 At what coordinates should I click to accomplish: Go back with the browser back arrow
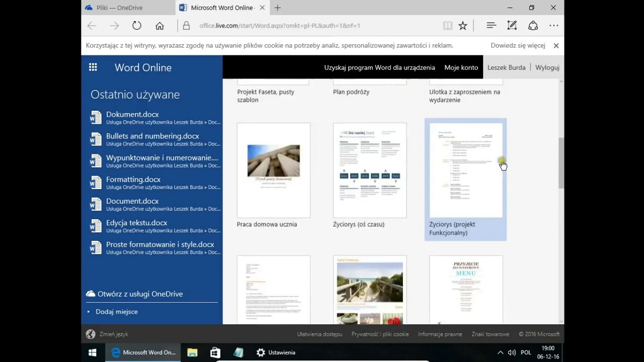point(92,26)
